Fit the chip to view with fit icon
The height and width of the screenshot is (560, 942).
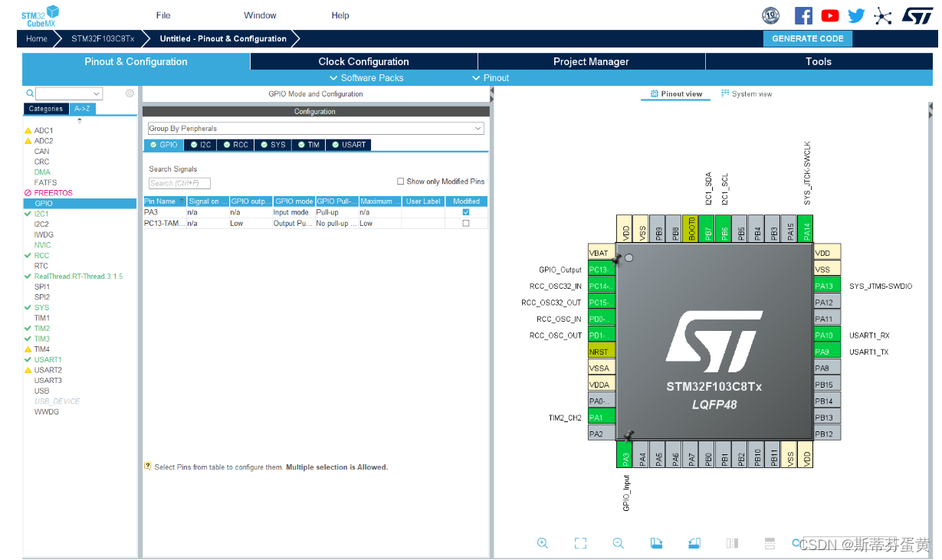point(580,543)
